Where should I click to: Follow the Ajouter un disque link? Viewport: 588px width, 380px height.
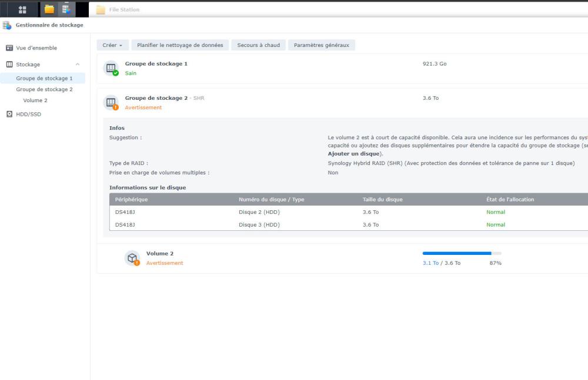click(353, 154)
